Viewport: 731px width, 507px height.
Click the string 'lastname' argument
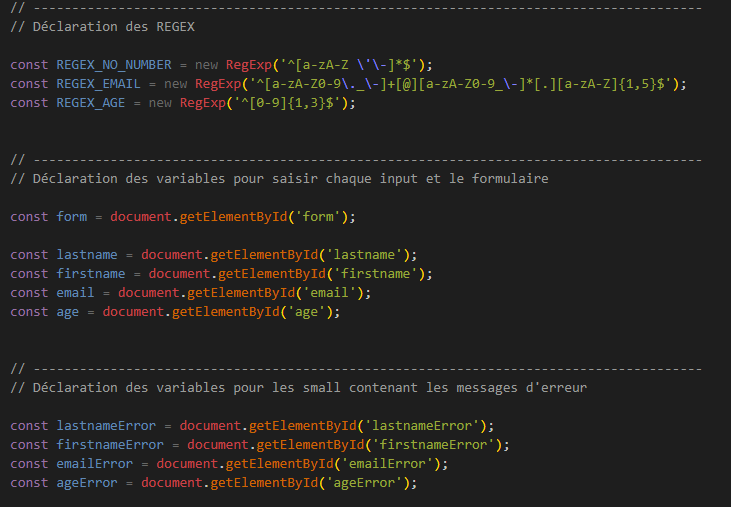pos(364,255)
